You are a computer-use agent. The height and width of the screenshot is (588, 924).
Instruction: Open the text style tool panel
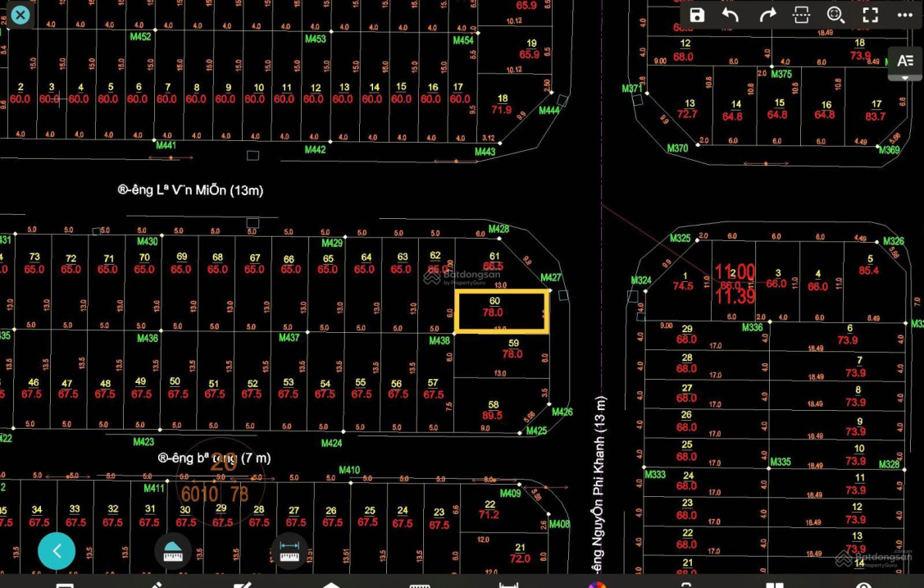click(905, 60)
